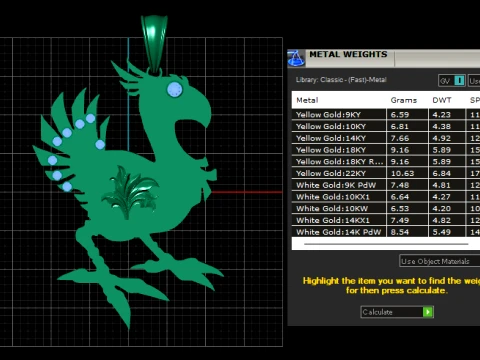Select the Yellow Gold:14KY row
Image resolution: width=480 pixels, height=360 pixels.
pyautogui.click(x=386, y=138)
